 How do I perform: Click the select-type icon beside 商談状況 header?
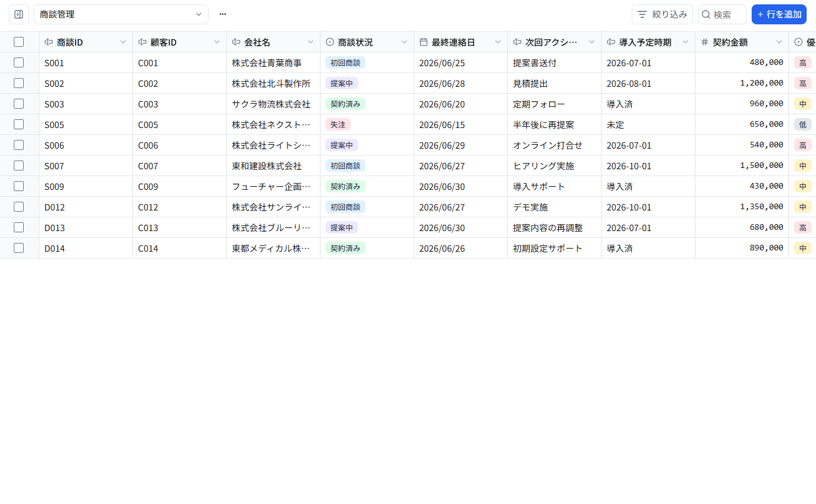click(330, 42)
